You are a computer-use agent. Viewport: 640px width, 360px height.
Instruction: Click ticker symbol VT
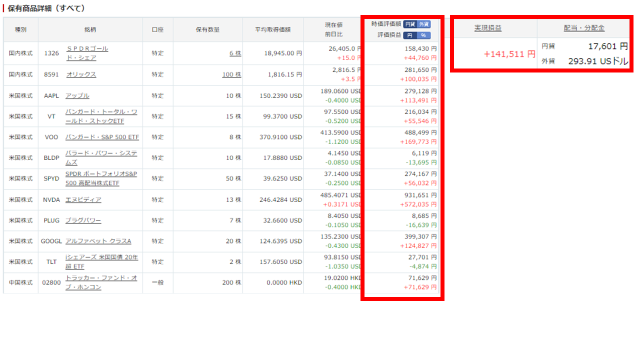(x=51, y=116)
